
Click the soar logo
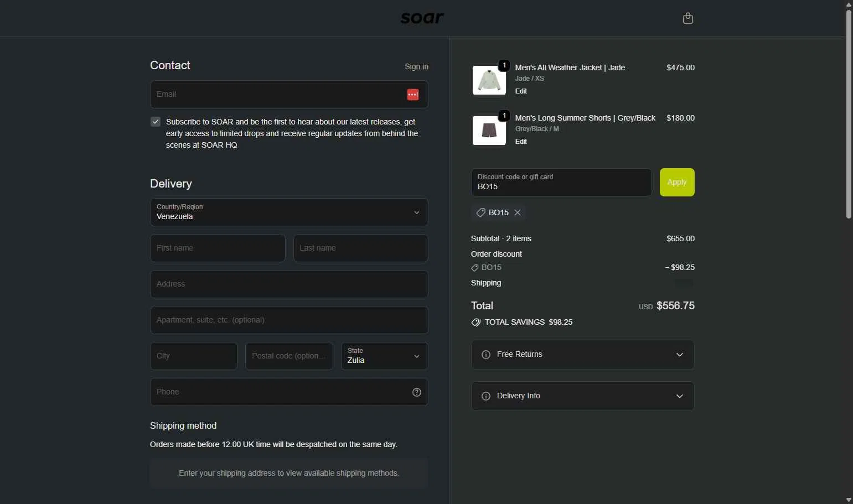point(422,18)
